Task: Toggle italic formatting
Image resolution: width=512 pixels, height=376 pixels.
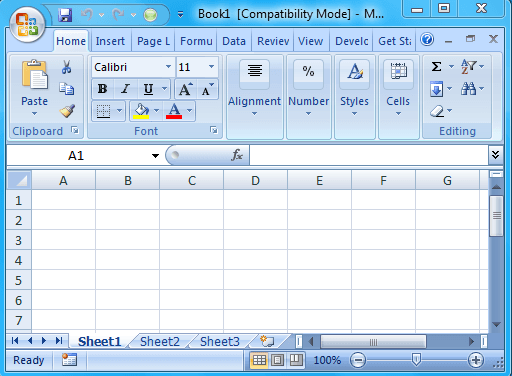Action: coord(125,89)
